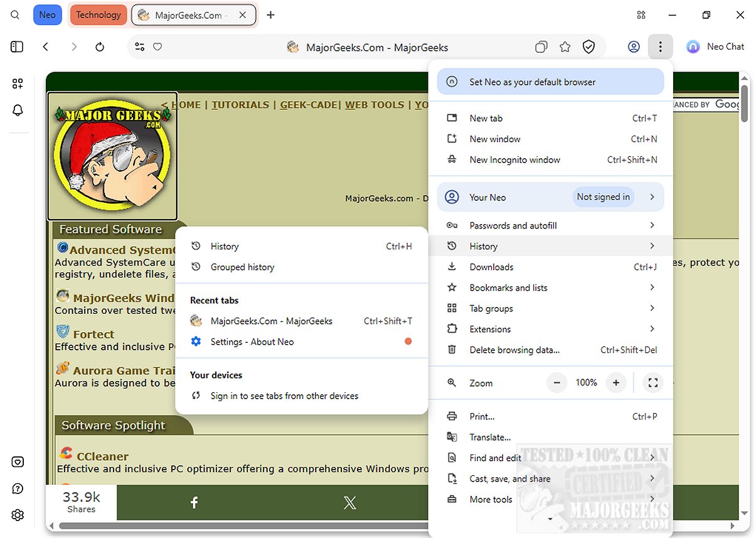Click the copy pages icon in address bar

click(x=541, y=46)
